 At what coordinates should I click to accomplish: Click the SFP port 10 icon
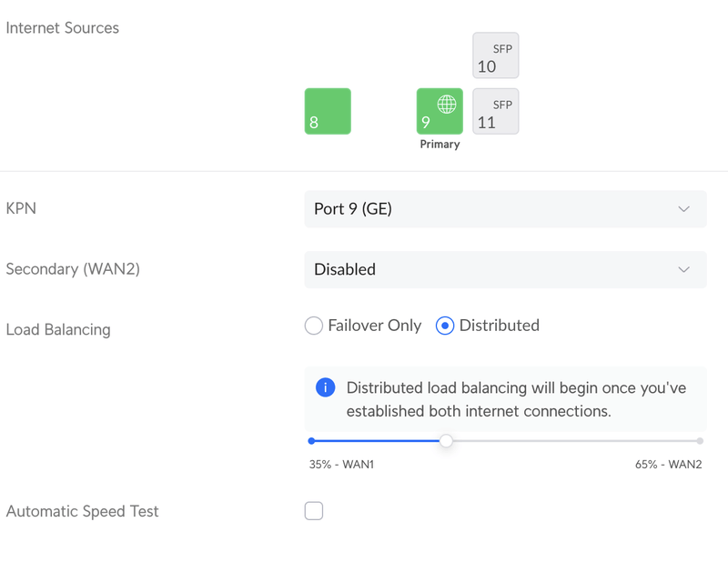coord(496,55)
